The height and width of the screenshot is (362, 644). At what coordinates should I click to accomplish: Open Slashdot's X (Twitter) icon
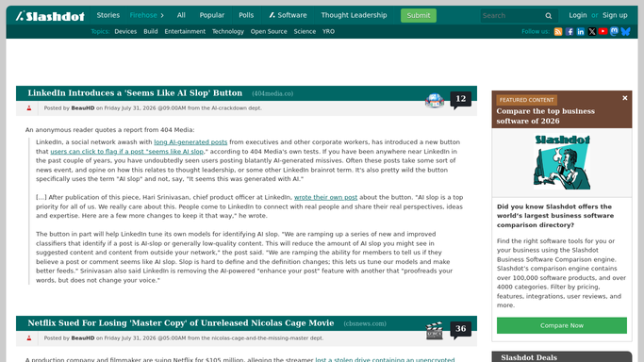pyautogui.click(x=592, y=32)
